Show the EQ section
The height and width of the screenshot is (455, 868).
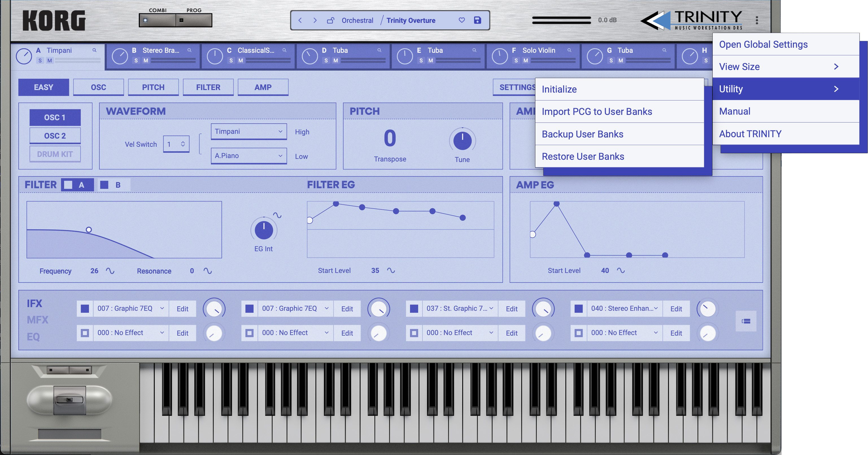[x=33, y=337]
